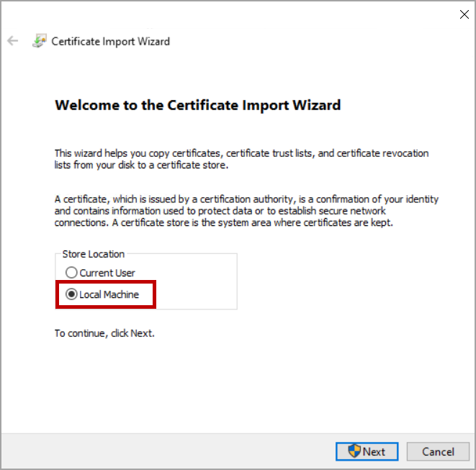This screenshot has height=470, width=476.
Task: Click the paragraph starting 'This wizard helps you'
Action: click(241, 158)
